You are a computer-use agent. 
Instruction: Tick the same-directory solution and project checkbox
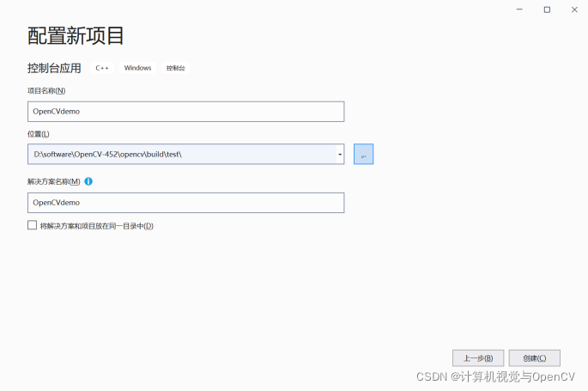[33, 225]
